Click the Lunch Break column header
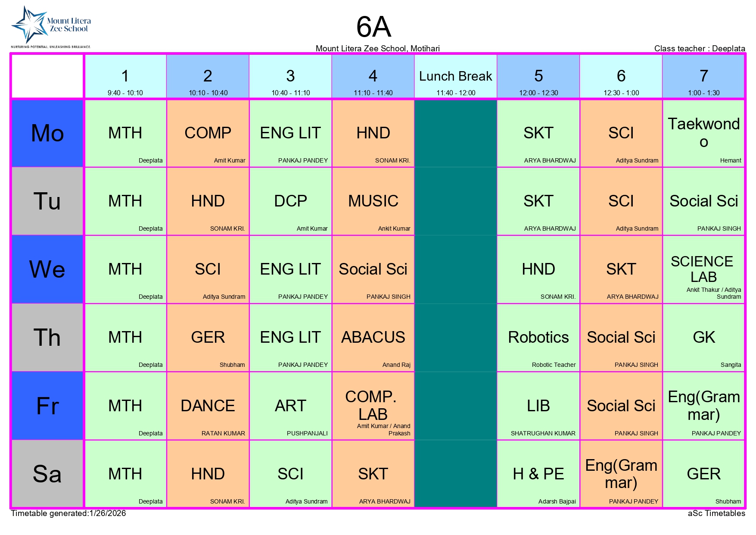Screen dimensions: 756x535 coord(455,77)
